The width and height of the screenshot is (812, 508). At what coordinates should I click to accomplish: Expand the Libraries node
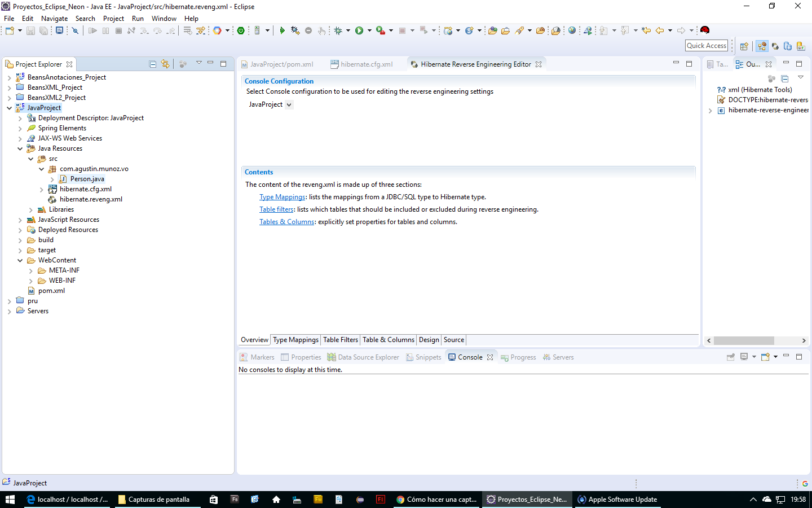30,210
